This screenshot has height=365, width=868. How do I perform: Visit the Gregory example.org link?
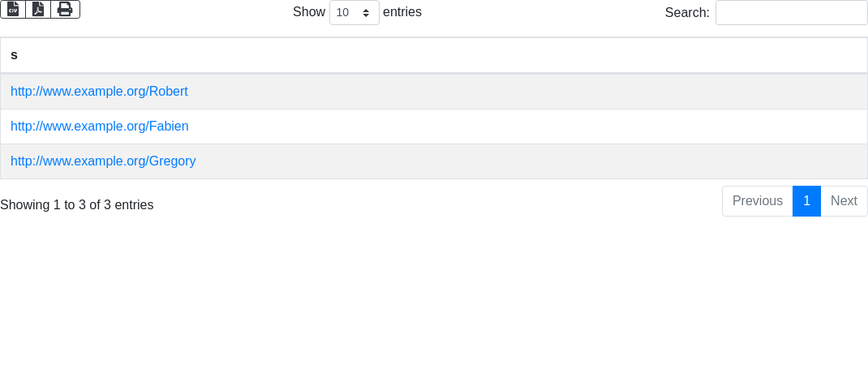tap(103, 161)
